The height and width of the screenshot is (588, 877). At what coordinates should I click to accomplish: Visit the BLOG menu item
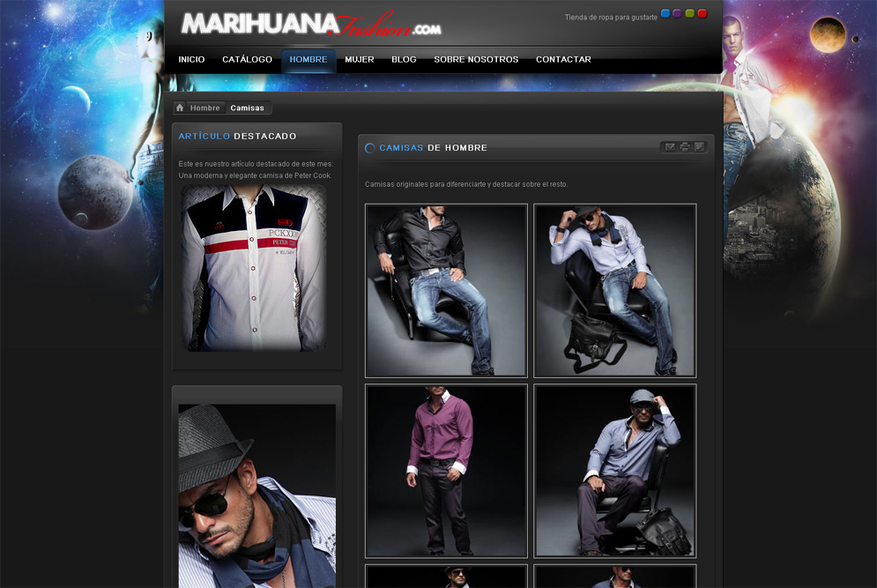[404, 59]
